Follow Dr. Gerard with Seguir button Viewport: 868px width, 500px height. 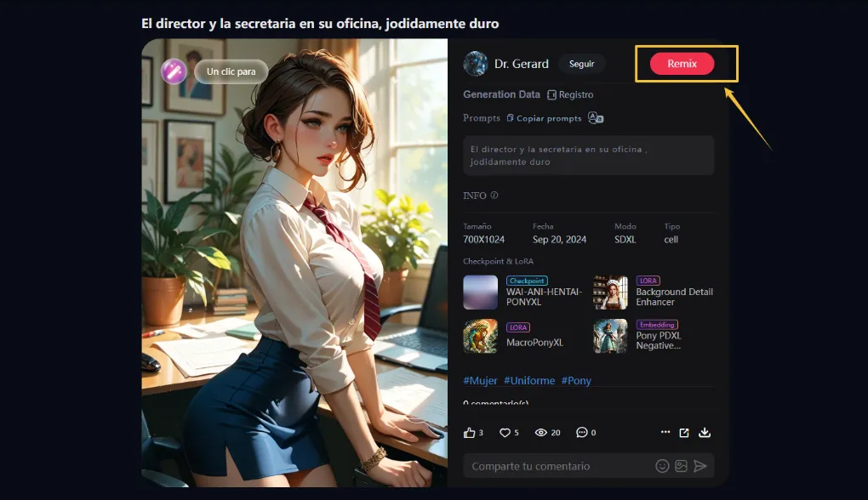[x=581, y=64]
